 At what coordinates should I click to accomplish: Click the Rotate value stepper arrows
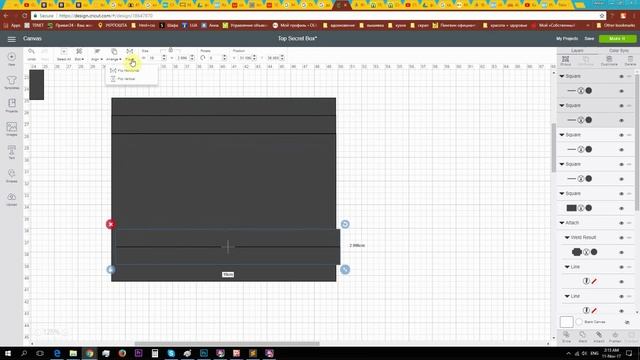[224, 58]
